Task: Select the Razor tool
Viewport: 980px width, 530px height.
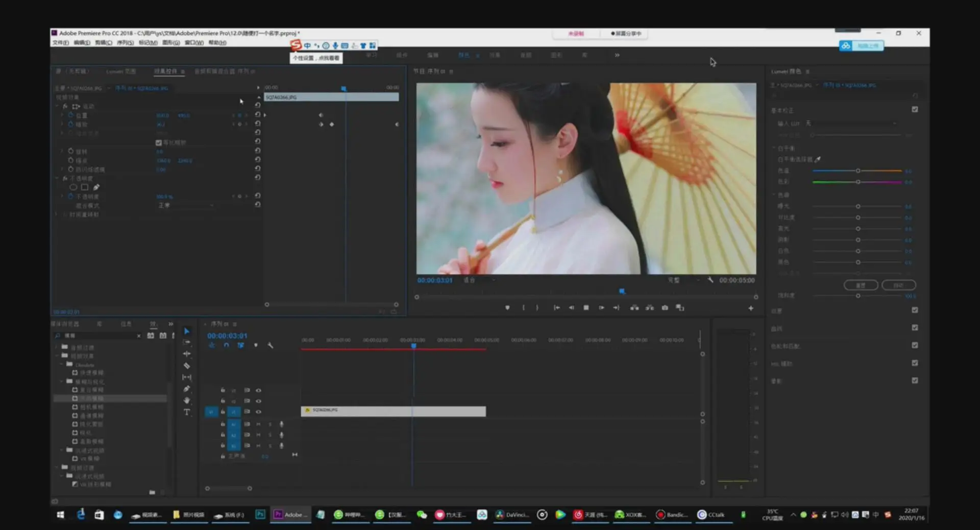Action: pos(187,366)
